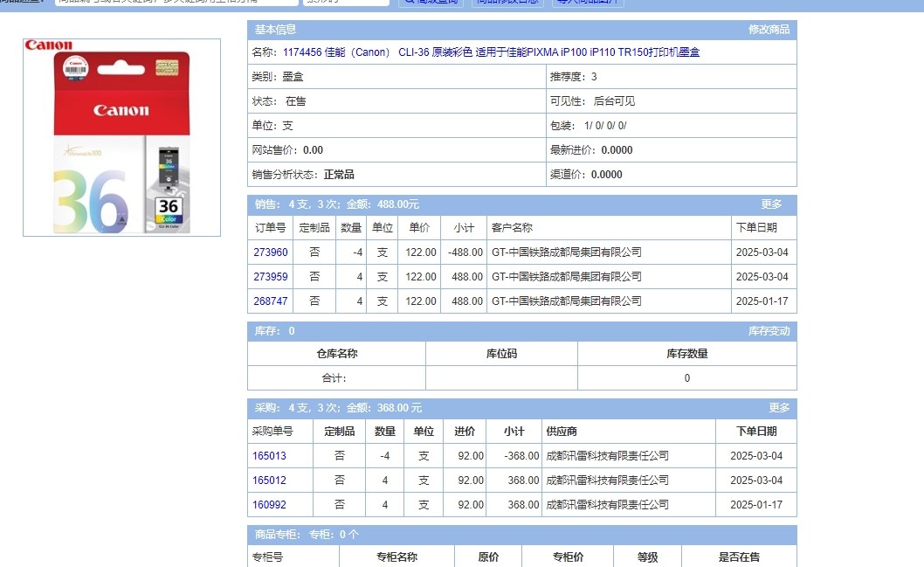Click the 销售: 4 支, 3 次 summary header
924x567 pixels.
pyautogui.click(x=337, y=204)
